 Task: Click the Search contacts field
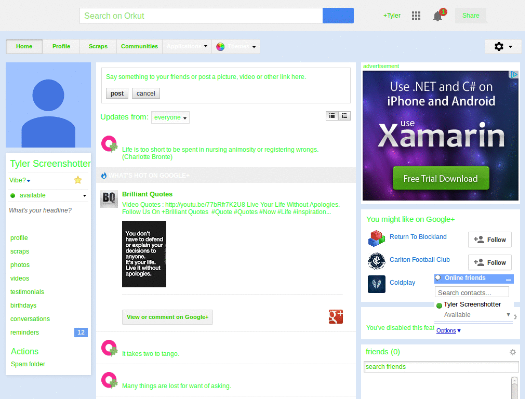[x=472, y=292]
